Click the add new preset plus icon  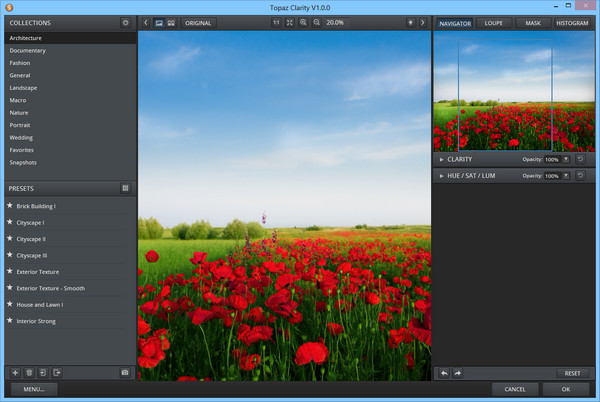15,372
